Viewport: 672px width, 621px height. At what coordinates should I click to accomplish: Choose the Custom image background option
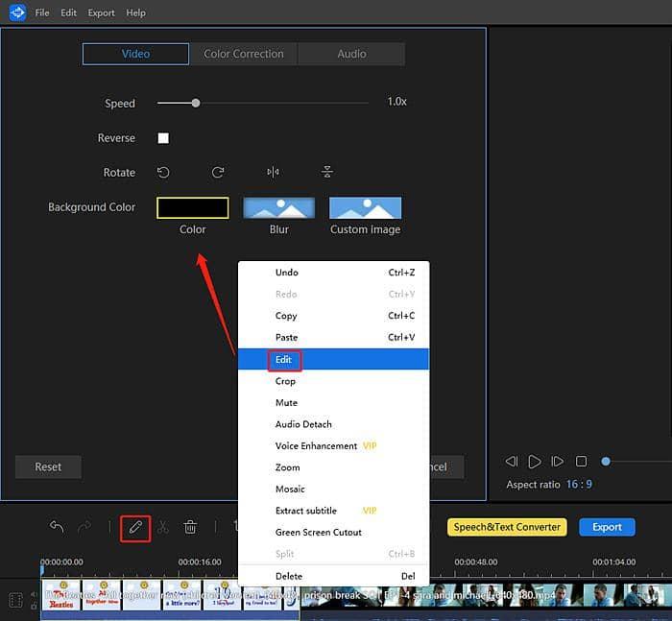point(365,208)
